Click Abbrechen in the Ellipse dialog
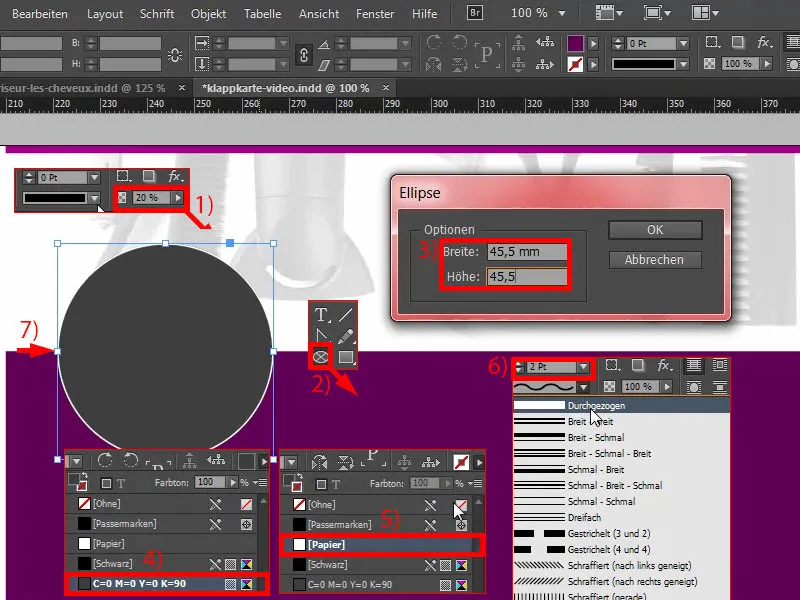800x600 pixels. (655, 260)
